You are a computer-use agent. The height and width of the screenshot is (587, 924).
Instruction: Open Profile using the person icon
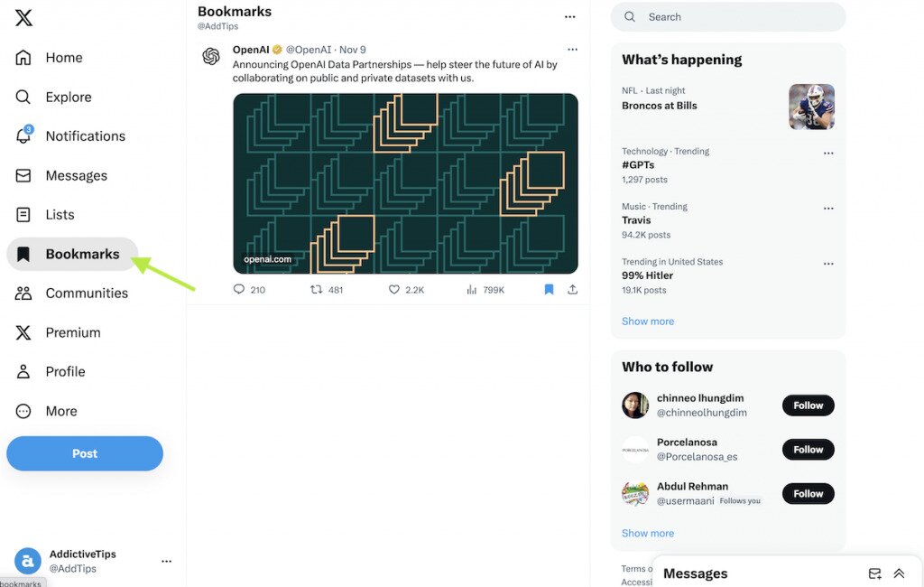24,371
